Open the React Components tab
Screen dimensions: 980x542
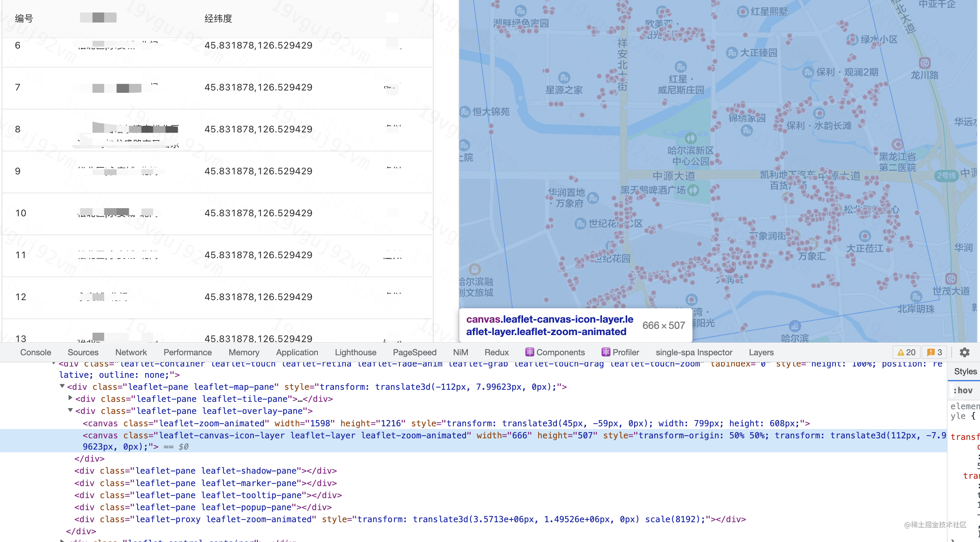555,352
